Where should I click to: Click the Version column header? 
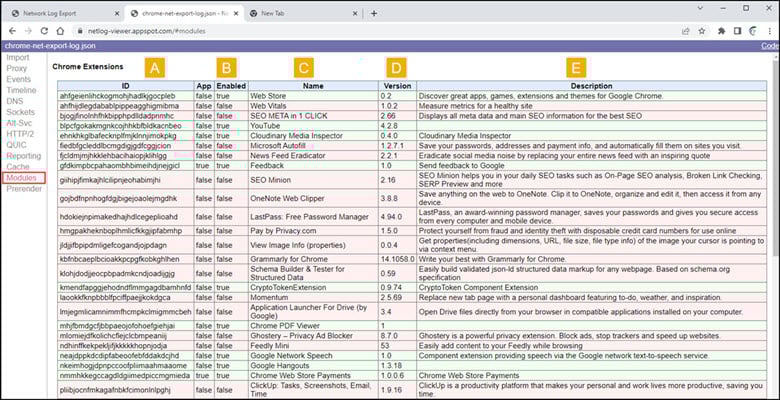397,86
